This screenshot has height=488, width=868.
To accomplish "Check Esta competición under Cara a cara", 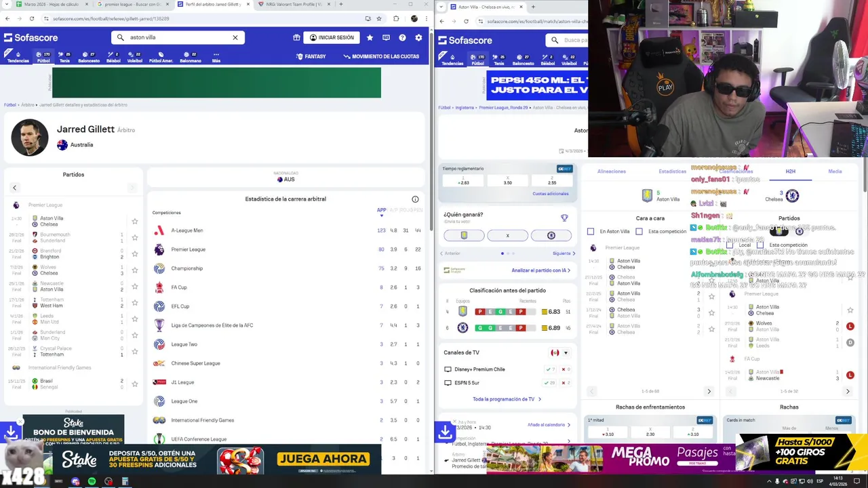I will tap(639, 231).
